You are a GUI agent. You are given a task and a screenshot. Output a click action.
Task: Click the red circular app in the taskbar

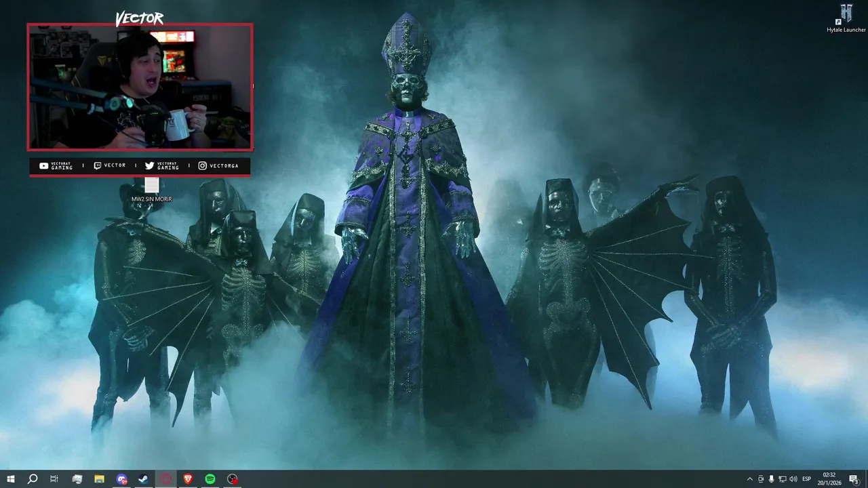pyautogui.click(x=166, y=479)
